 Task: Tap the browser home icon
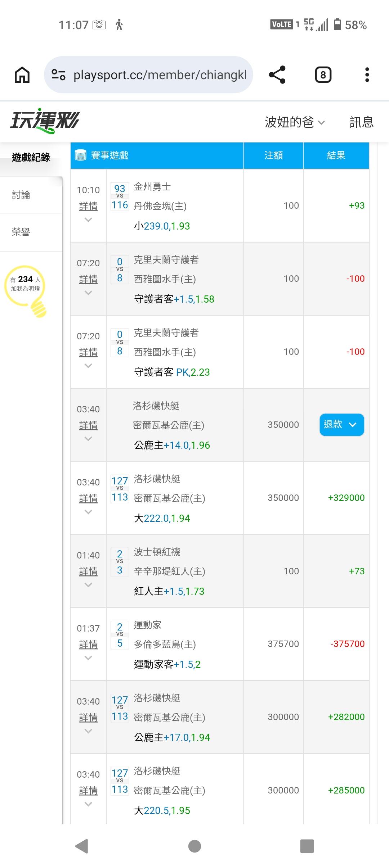pos(22,75)
